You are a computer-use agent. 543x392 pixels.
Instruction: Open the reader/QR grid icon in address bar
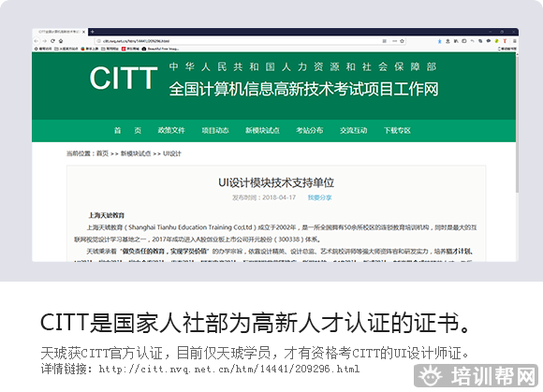tap(385, 41)
